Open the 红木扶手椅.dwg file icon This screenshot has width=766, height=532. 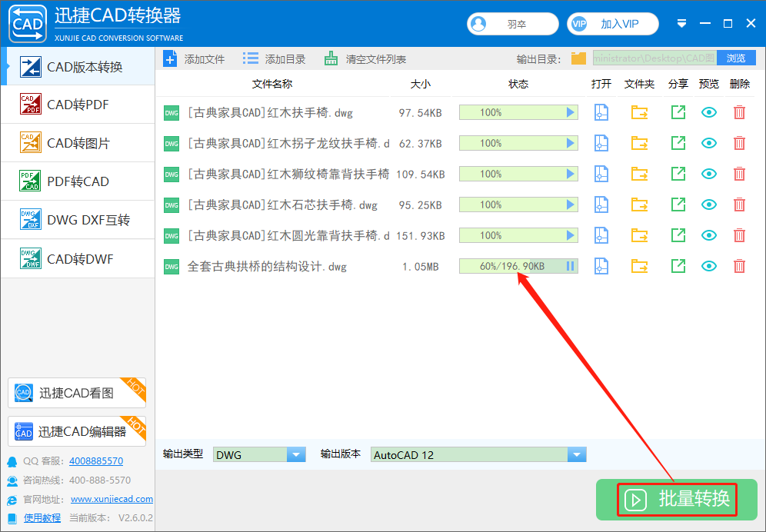tap(601, 112)
